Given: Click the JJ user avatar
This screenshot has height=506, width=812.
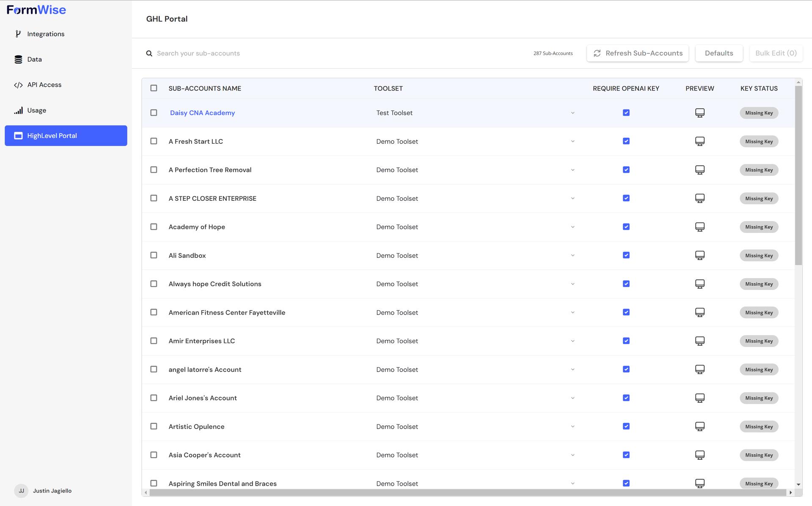Looking at the screenshot, I should (21, 491).
